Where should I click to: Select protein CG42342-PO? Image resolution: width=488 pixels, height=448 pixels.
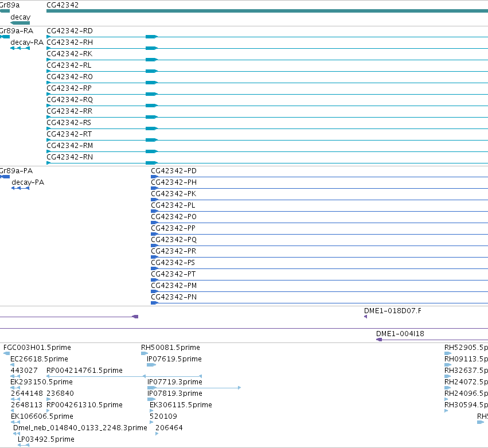tap(174, 217)
